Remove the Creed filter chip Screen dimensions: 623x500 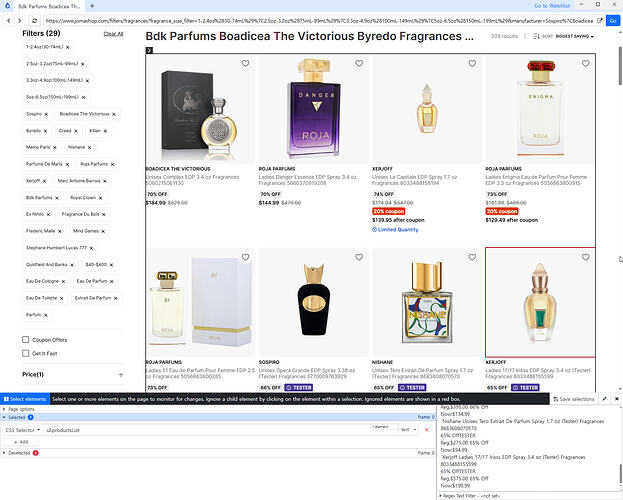click(x=75, y=131)
